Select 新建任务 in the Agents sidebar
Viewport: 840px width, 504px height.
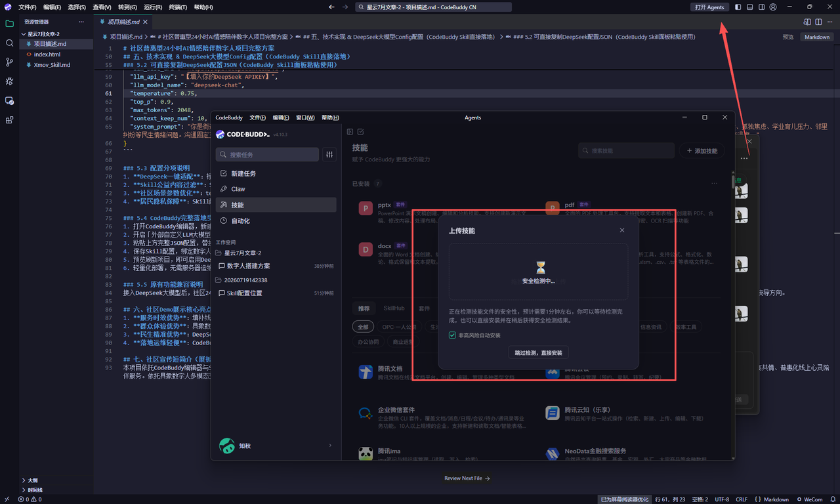[x=276, y=173]
